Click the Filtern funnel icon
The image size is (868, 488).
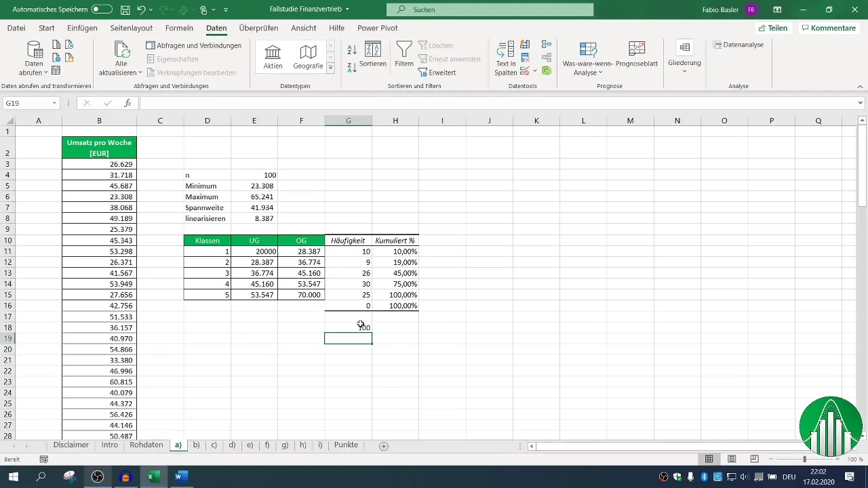pos(404,49)
